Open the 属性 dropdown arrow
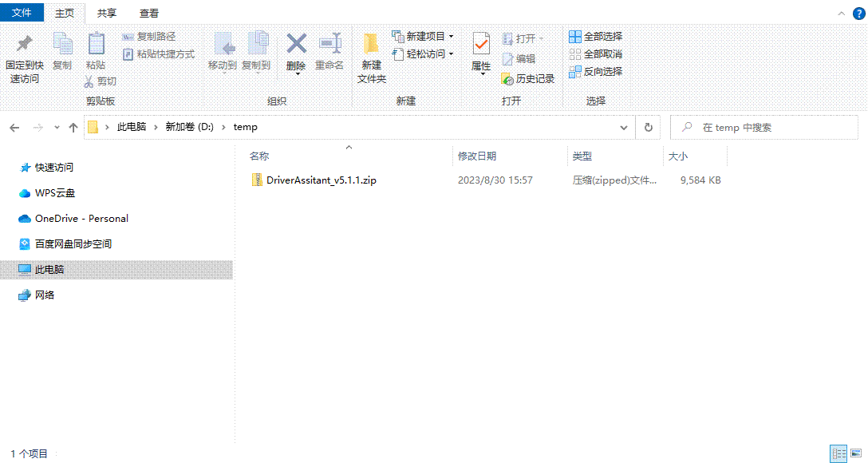The width and height of the screenshot is (868, 463). 482,73
